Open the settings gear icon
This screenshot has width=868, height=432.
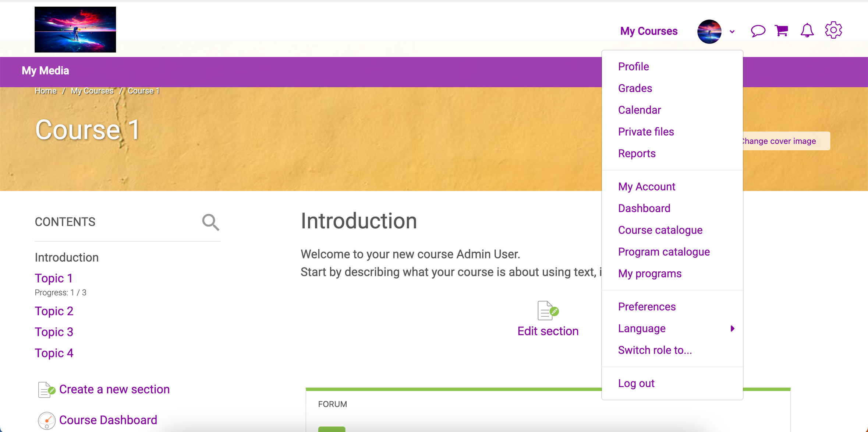tap(833, 30)
